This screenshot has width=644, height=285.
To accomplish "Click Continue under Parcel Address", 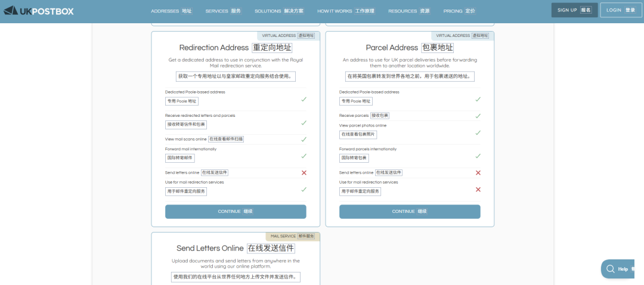I will click(x=410, y=212).
